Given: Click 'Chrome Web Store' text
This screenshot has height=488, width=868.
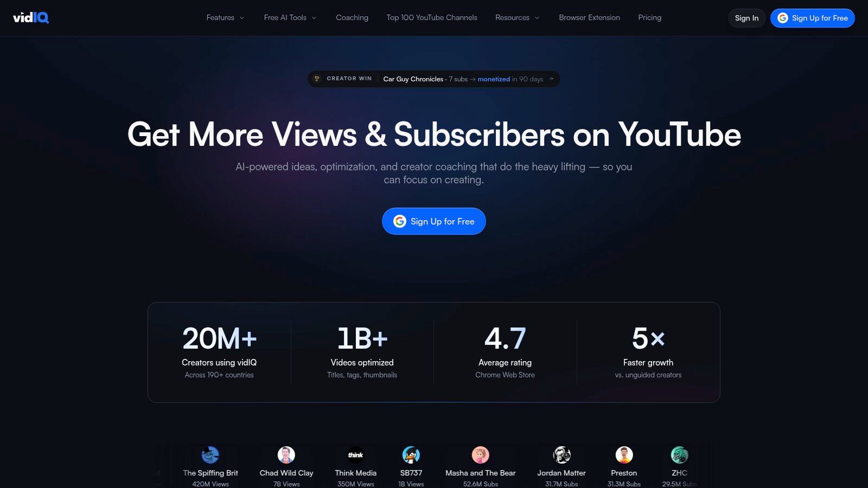Looking at the screenshot, I should click(x=505, y=375).
